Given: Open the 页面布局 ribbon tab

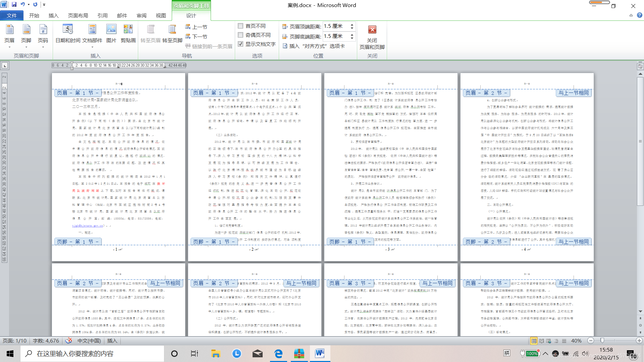Looking at the screenshot, I should [78, 15].
